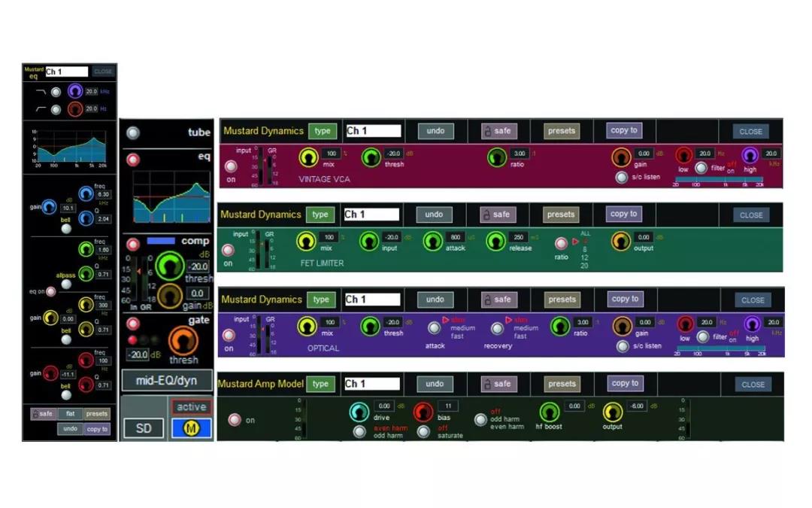Click the Amp Model bias knob
This screenshot has width=812, height=508.
pos(423,412)
